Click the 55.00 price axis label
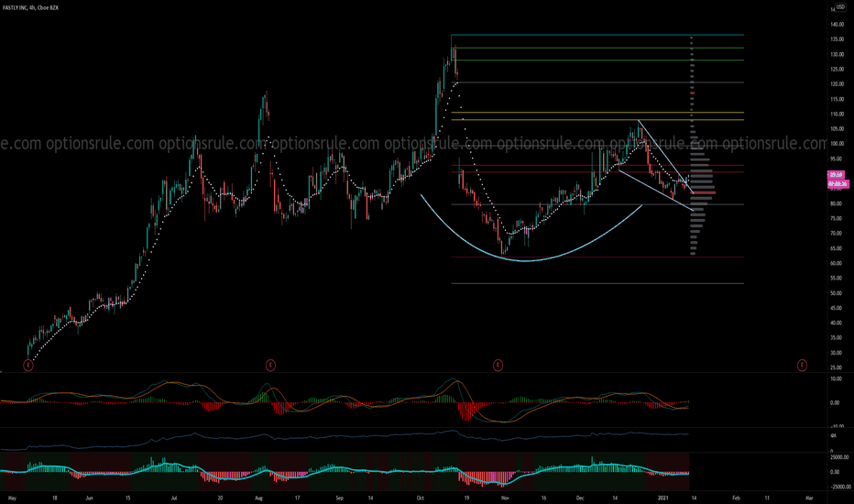This screenshot has width=854, height=504. (838, 278)
